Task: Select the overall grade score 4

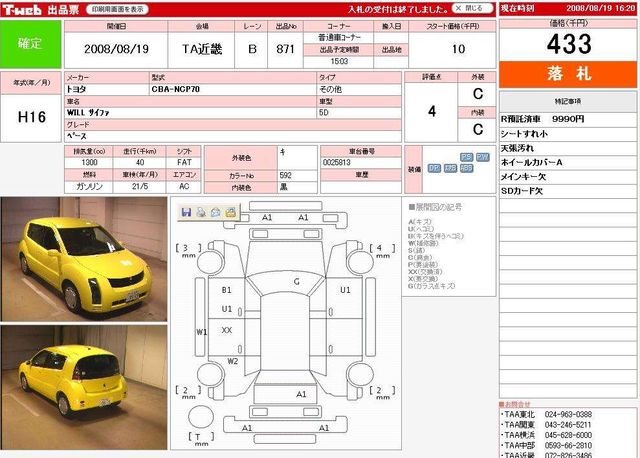Action: 432,111
